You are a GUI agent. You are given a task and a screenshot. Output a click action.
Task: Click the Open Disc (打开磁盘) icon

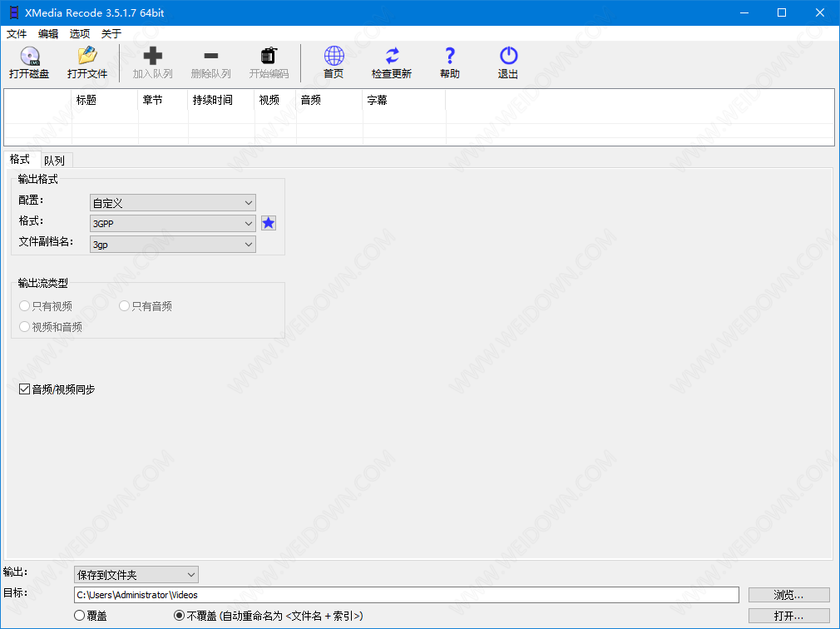point(29,57)
